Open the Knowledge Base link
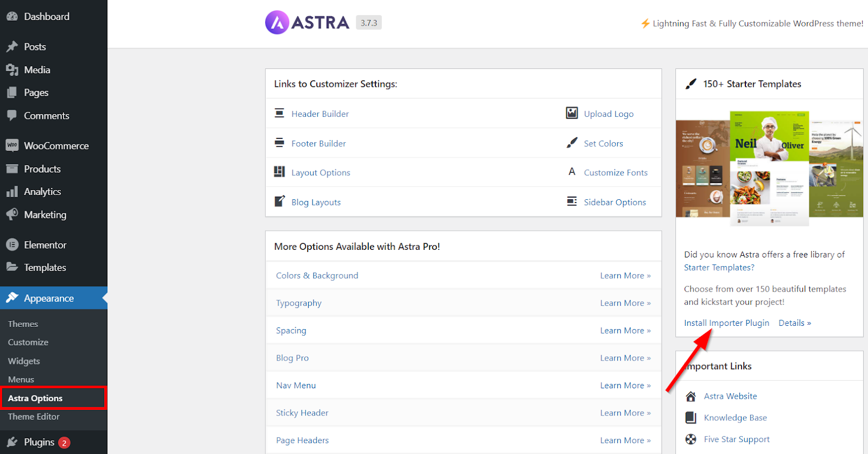 click(x=735, y=418)
